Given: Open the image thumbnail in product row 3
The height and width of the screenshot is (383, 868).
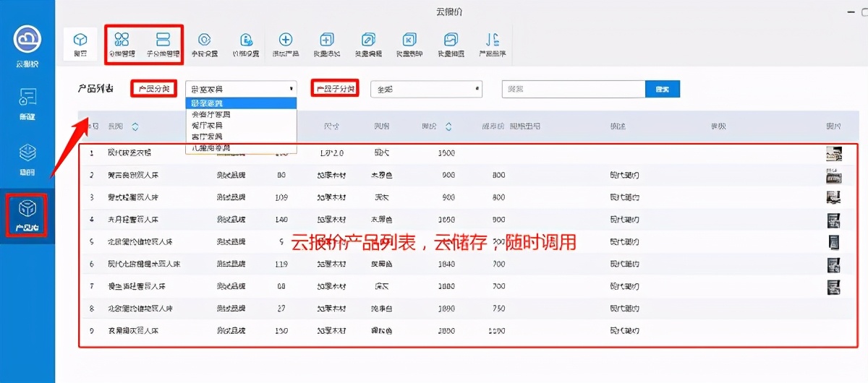Looking at the screenshot, I should point(834,197).
